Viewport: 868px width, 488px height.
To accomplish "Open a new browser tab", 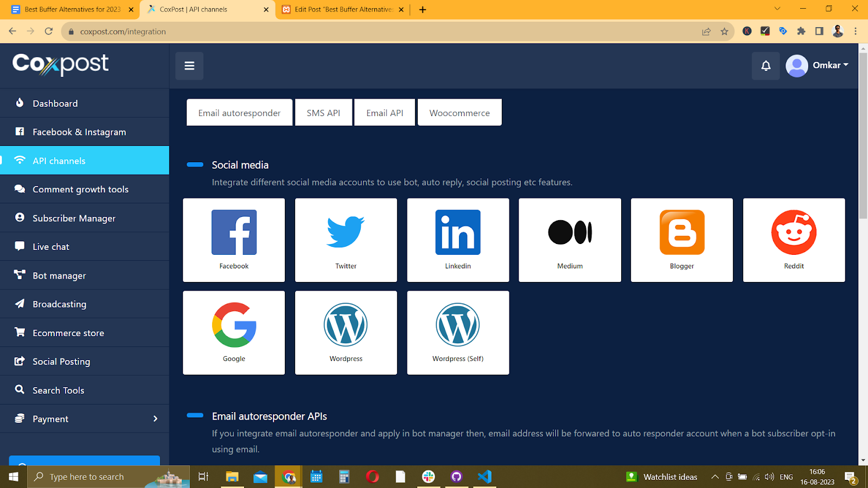I will (x=423, y=9).
